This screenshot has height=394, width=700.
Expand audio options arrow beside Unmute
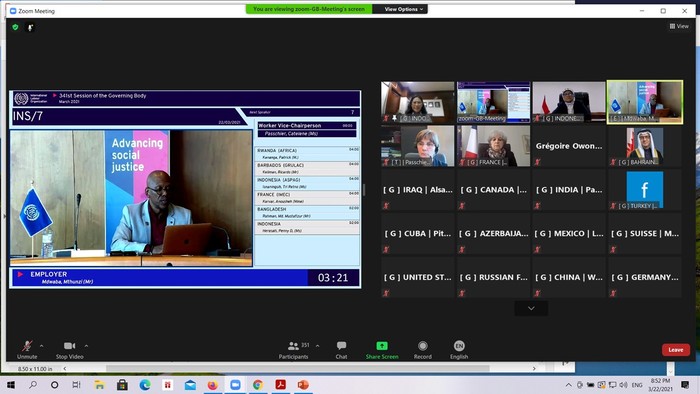(42, 346)
